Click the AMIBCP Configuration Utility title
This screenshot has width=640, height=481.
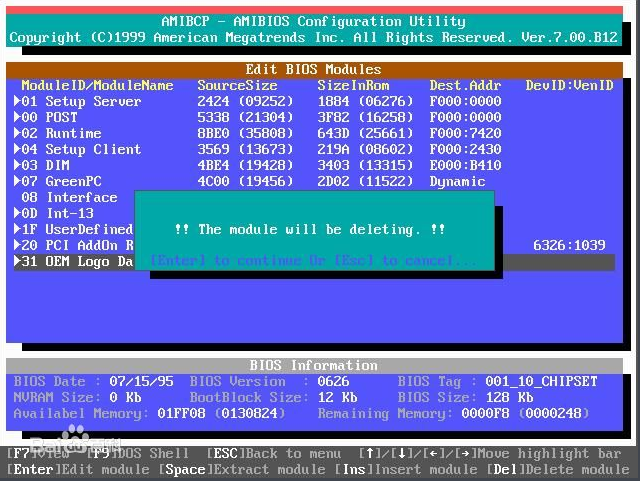pyautogui.click(x=313, y=21)
